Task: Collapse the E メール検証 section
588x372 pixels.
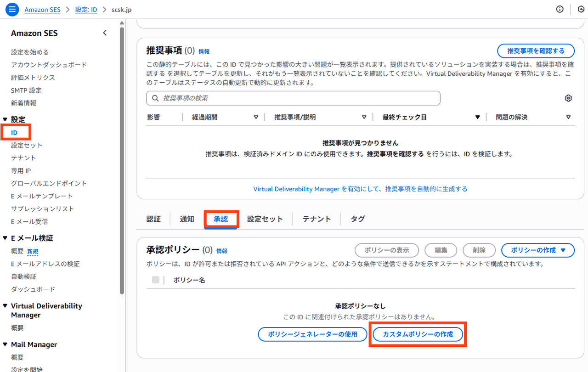Action: pyautogui.click(x=5, y=238)
